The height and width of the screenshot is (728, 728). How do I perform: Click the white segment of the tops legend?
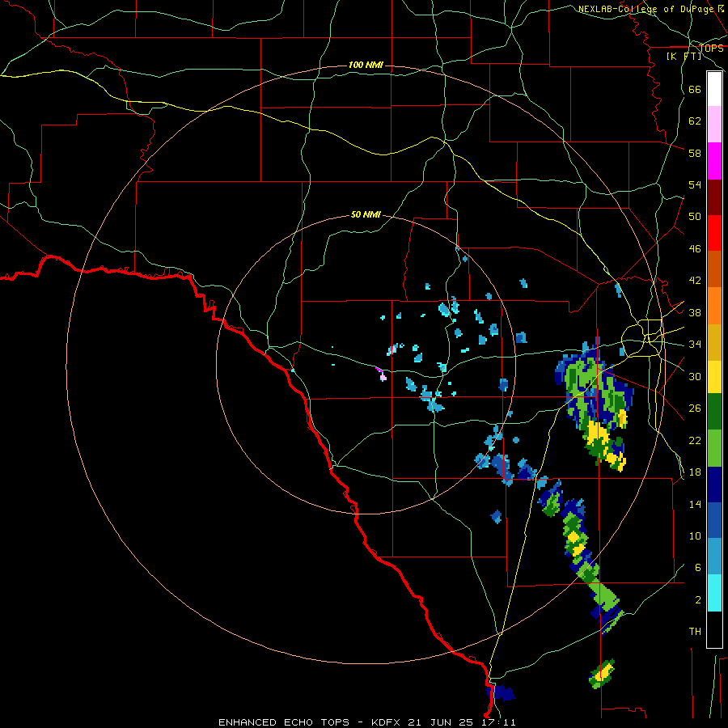tap(714, 89)
